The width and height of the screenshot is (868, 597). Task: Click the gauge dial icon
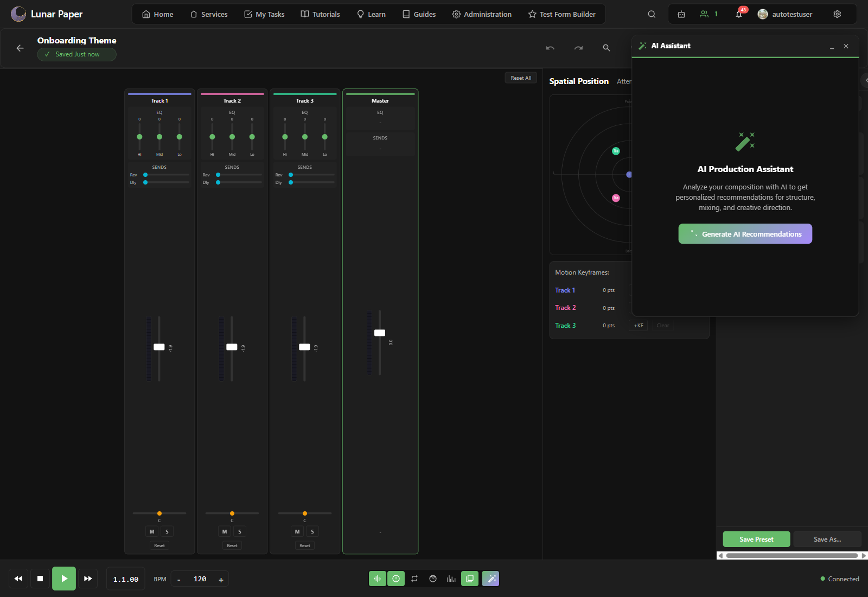click(433, 579)
